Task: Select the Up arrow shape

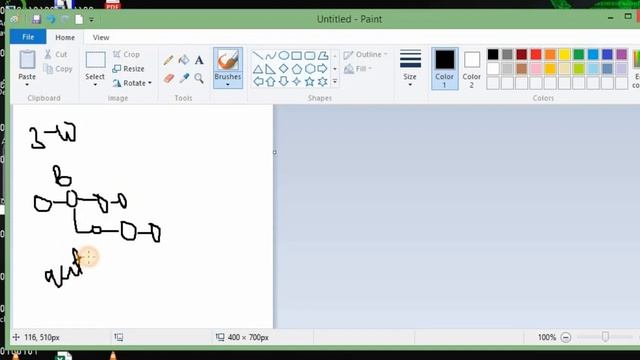Action: coord(270,82)
